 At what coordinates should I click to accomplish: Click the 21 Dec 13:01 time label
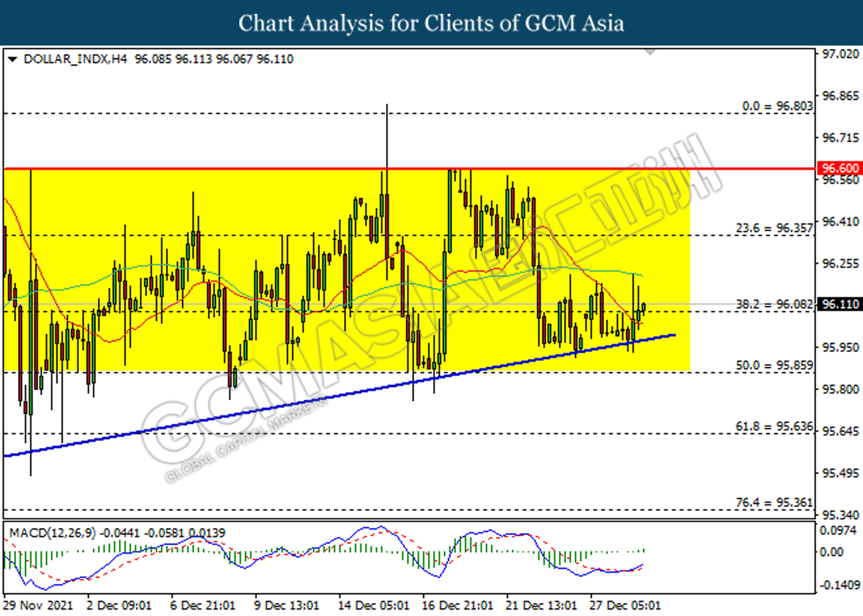541,605
